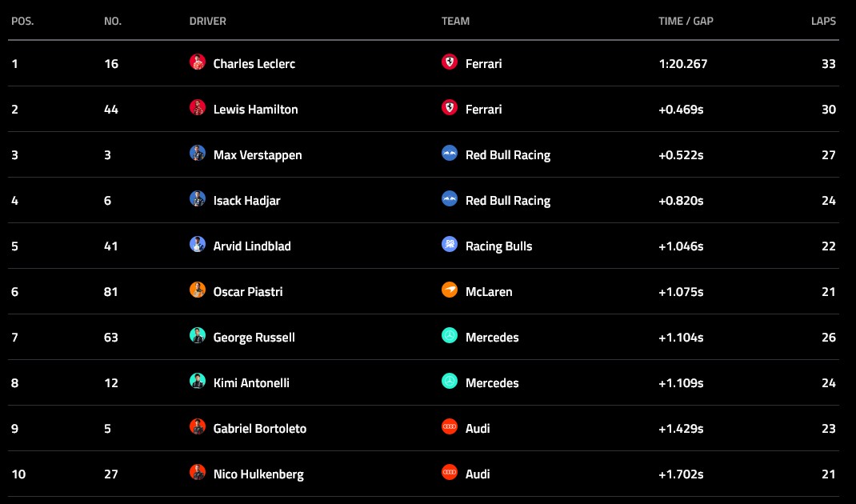Open Kimi Antonelli's driver name link
The height and width of the screenshot is (504, 856).
(251, 383)
